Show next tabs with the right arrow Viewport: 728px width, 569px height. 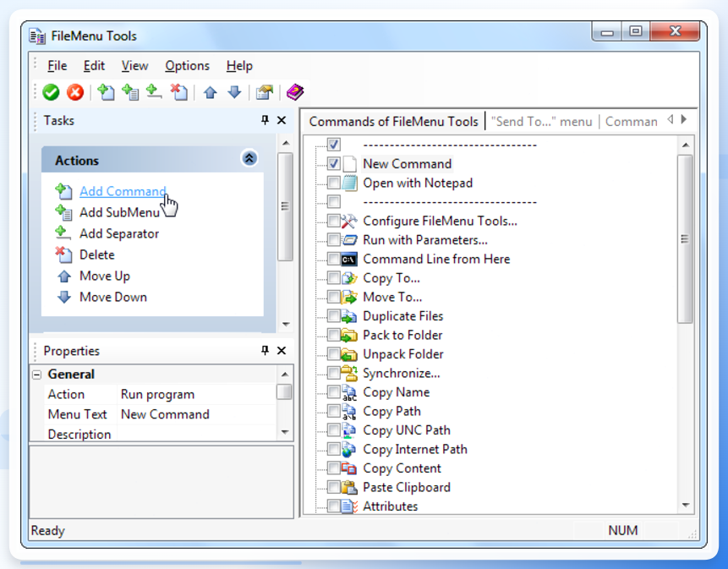684,120
